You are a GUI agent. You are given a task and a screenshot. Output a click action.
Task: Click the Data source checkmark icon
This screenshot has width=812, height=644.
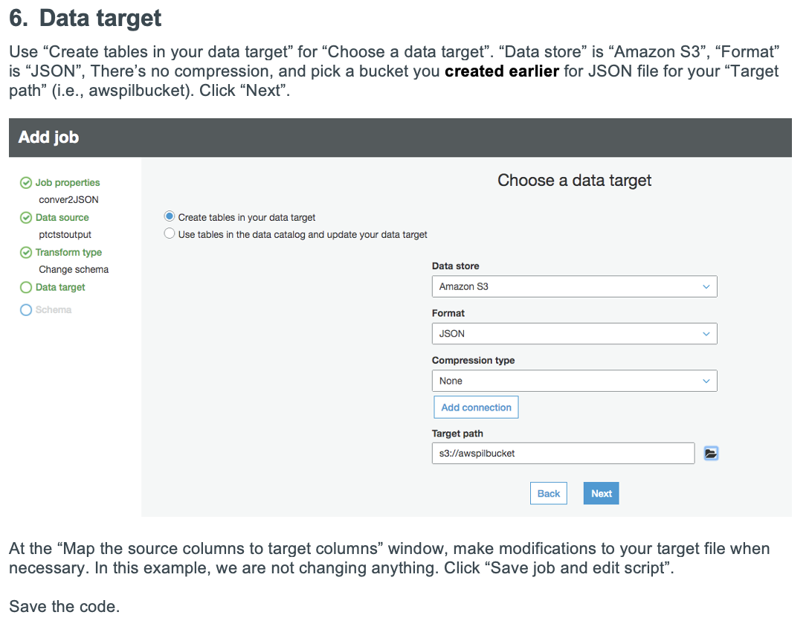coord(26,218)
